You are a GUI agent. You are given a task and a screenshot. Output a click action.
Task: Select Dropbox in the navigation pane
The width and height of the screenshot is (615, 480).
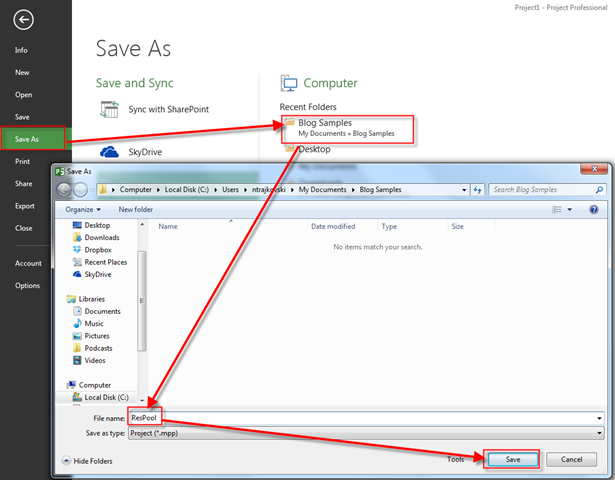(96, 250)
